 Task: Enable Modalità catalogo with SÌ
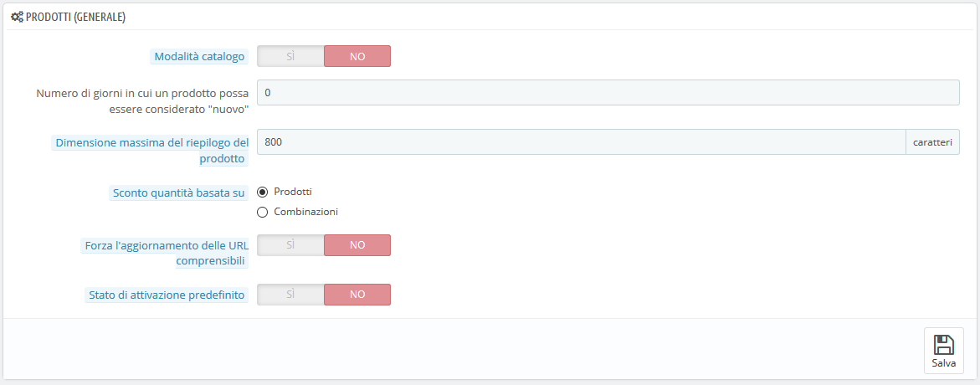tap(290, 56)
